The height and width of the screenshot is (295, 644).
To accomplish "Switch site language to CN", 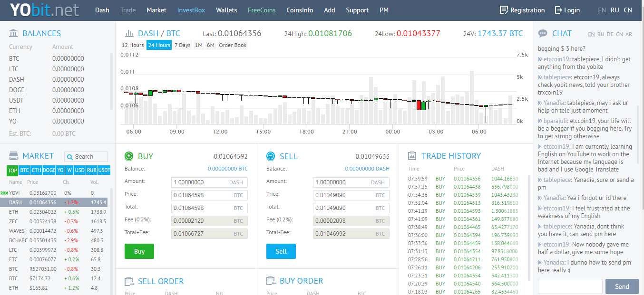I will 628,10.
